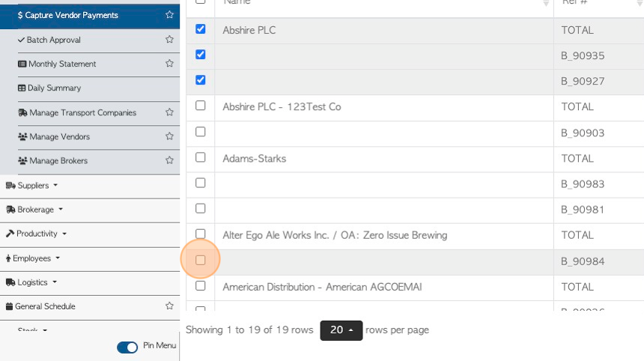This screenshot has width=644, height=361.
Task: Click the Employees person icon
Action: 8,258
